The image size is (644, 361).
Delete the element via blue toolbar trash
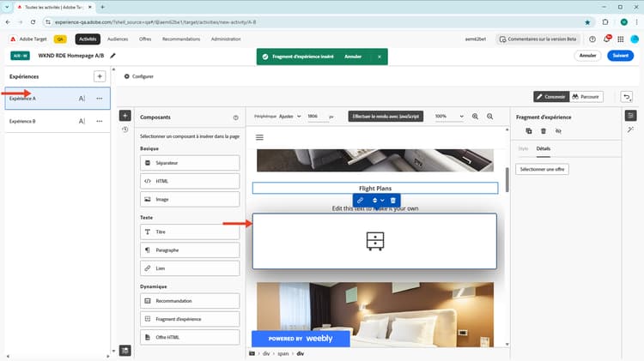pyautogui.click(x=393, y=200)
